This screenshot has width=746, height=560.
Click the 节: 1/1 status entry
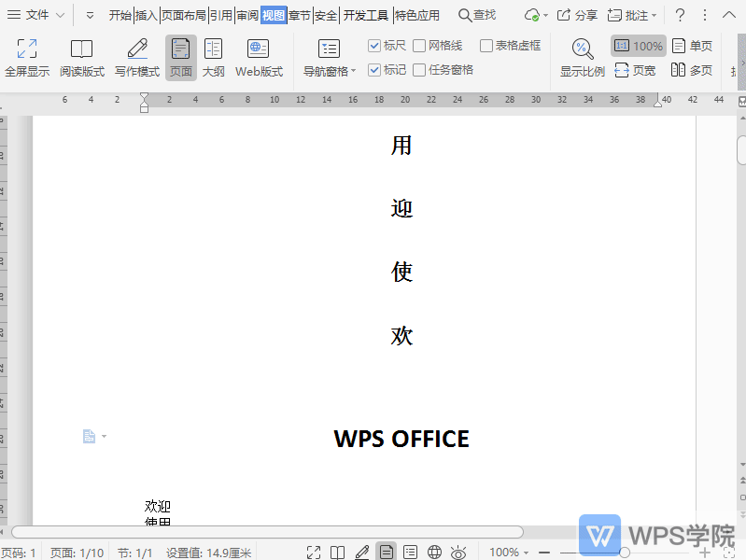point(134,553)
